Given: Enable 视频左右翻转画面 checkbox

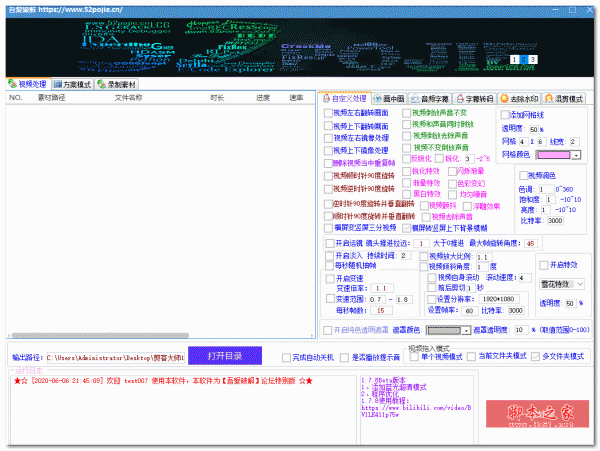Looking at the screenshot, I should 328,113.
